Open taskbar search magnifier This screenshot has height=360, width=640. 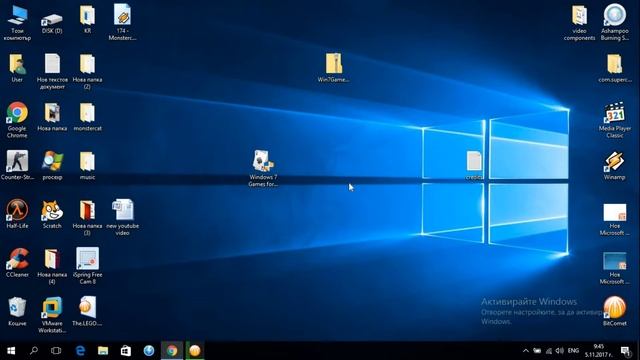(x=34, y=351)
